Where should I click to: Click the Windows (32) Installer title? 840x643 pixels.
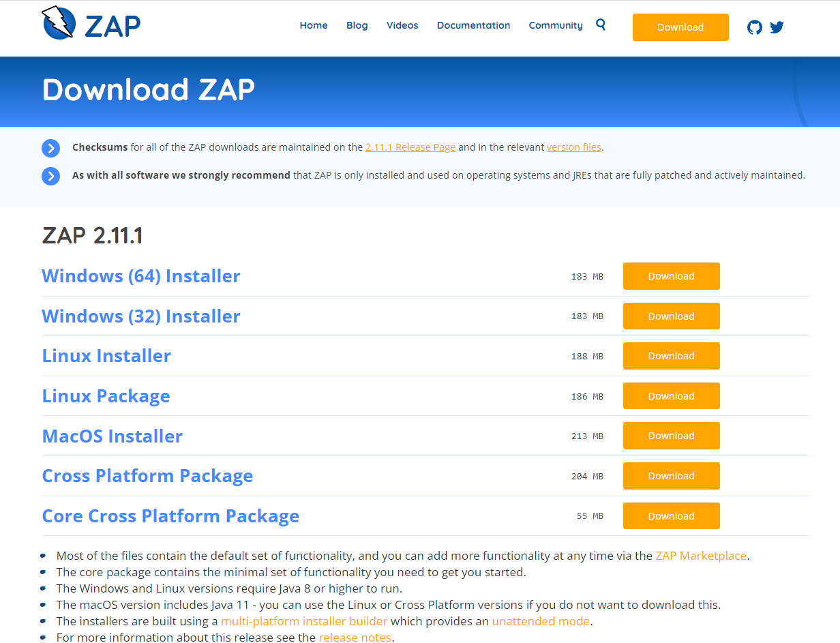click(x=141, y=316)
